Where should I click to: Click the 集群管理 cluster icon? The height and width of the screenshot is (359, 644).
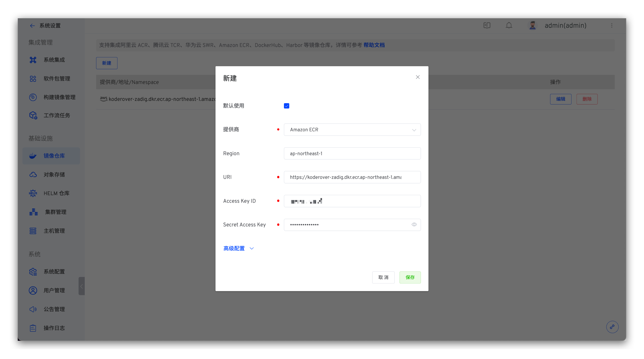(x=33, y=212)
